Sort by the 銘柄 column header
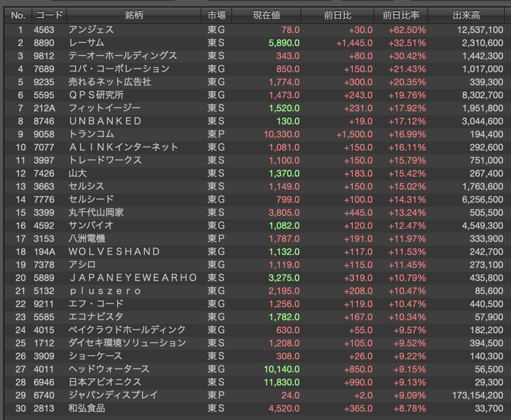This screenshot has width=511, height=420. point(134,15)
